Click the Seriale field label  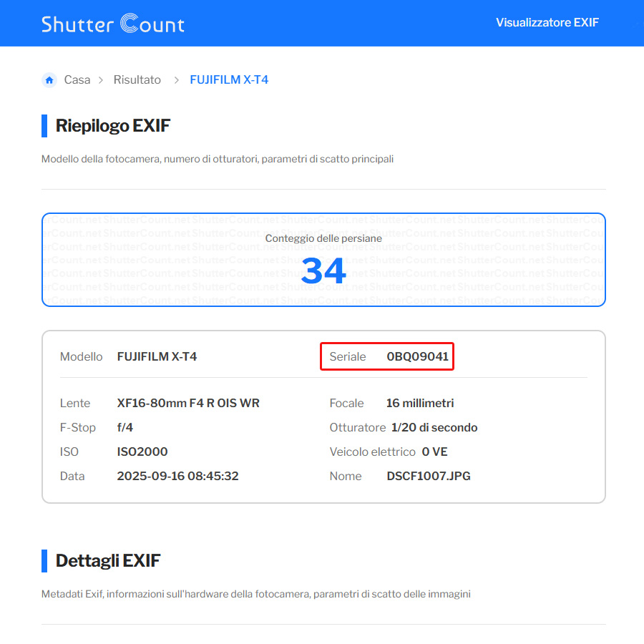(348, 356)
